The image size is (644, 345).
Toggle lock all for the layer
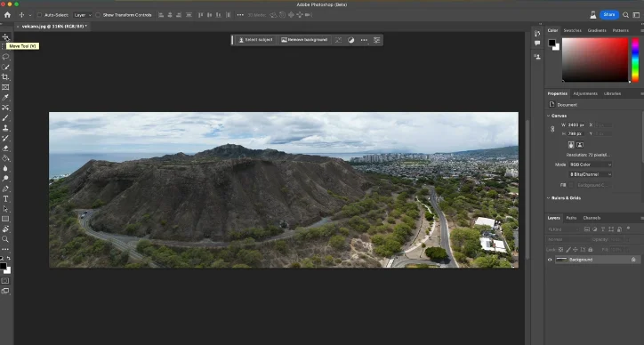591,249
